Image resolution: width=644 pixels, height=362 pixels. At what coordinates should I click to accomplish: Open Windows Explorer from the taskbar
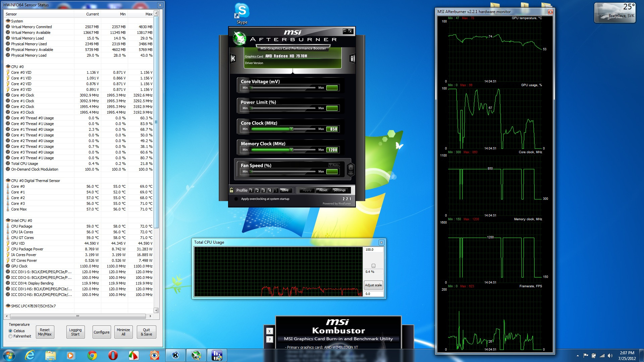pyautogui.click(x=51, y=355)
